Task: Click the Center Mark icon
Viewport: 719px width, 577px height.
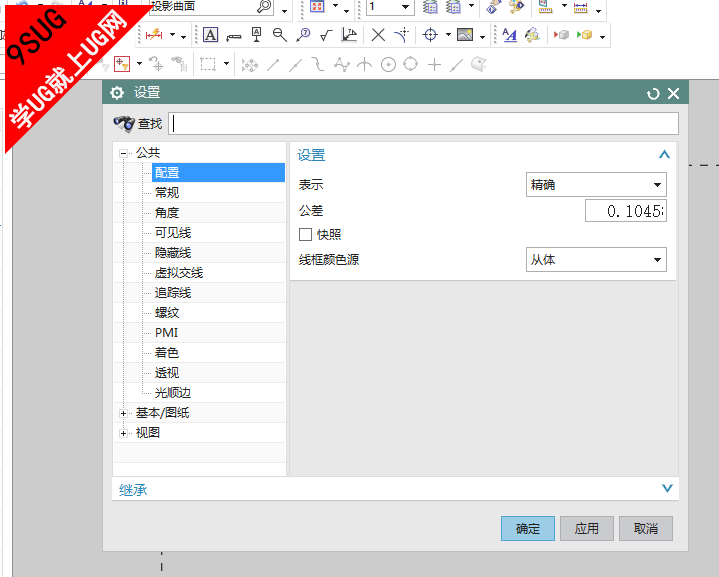Action: tap(430, 35)
